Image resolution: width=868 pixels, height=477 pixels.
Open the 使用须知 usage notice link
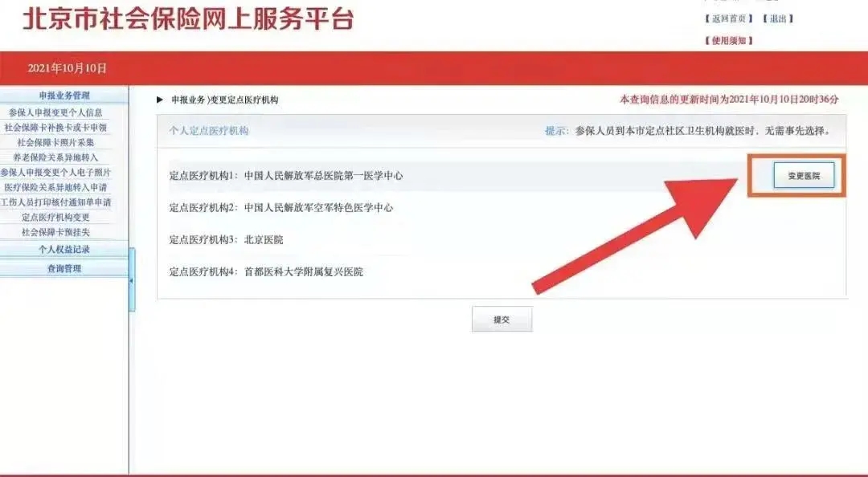pos(730,41)
